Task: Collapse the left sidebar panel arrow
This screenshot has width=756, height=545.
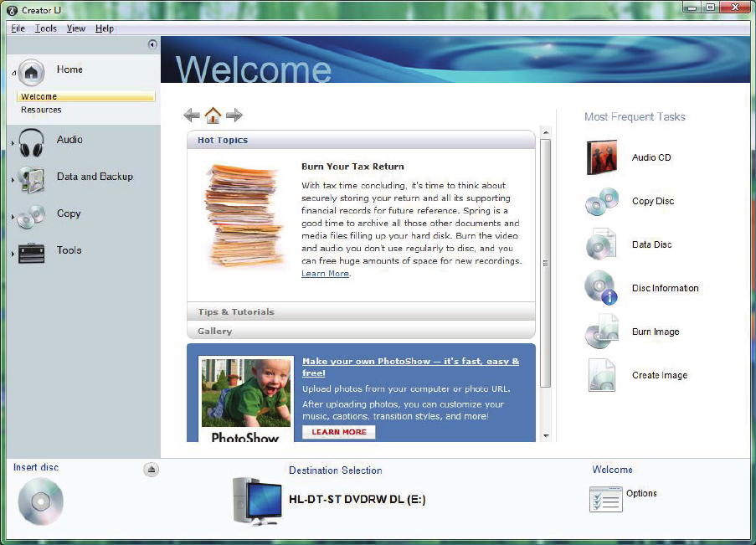Action: coord(152,44)
